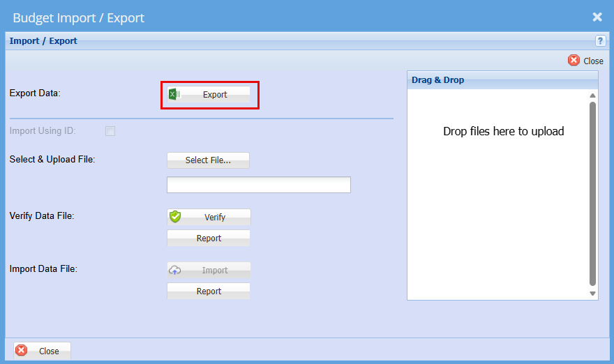
Task: Click the Drag & Drop vertical scrollbar thumb
Action: (592, 194)
